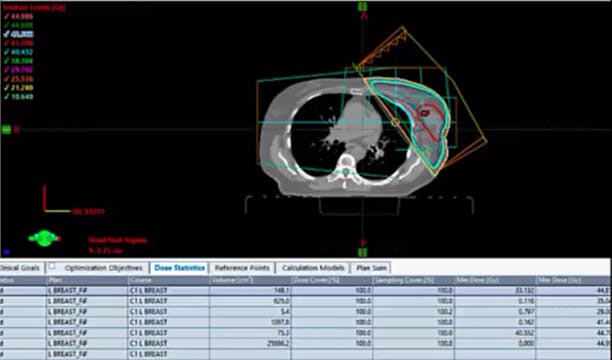Image resolution: width=612 pixels, height=360 pixels.
Task: Open the Plan Sum tab
Action: coord(371,268)
